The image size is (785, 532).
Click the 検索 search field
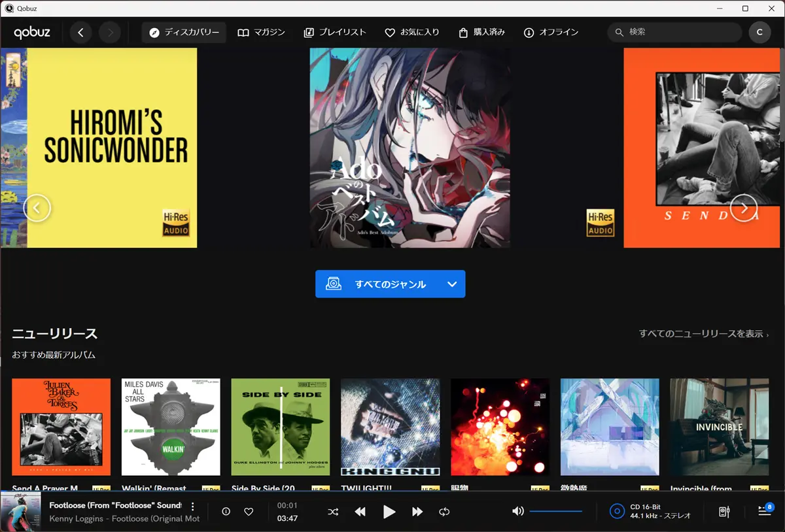pyautogui.click(x=674, y=32)
